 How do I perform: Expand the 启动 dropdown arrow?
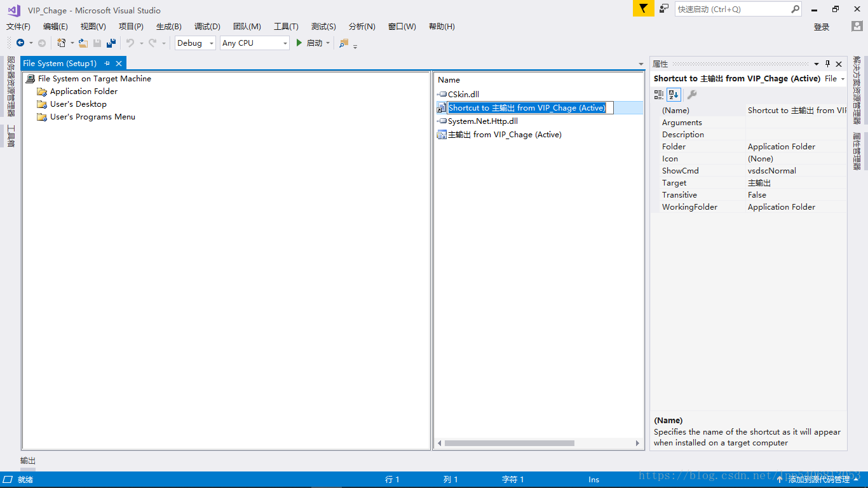[x=327, y=43]
